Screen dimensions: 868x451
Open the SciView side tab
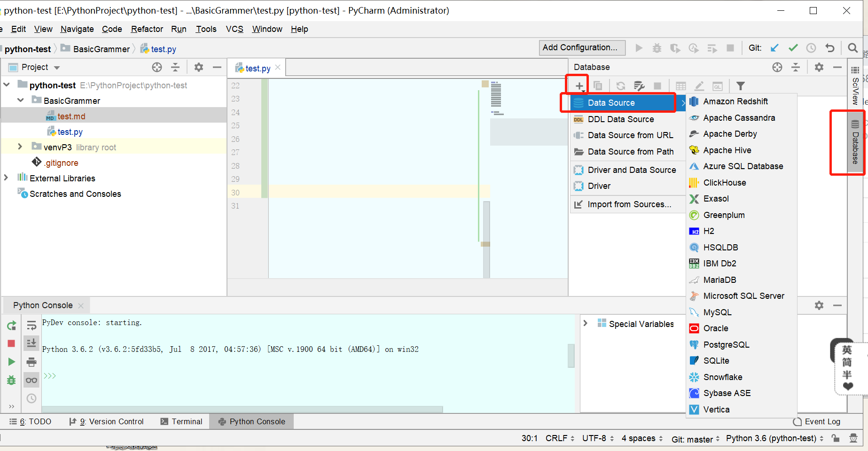click(x=855, y=86)
